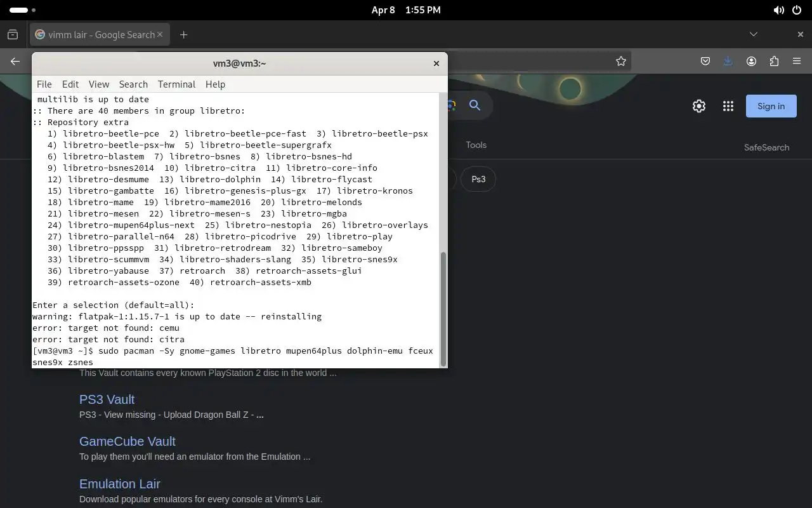Open the Terminal menu
812x508 pixels.
[176, 84]
